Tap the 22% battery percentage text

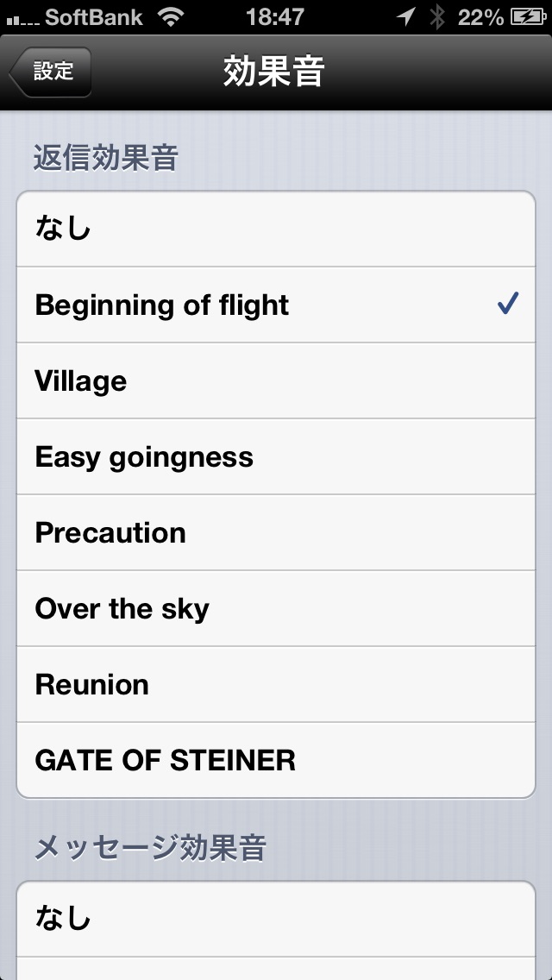[480, 17]
